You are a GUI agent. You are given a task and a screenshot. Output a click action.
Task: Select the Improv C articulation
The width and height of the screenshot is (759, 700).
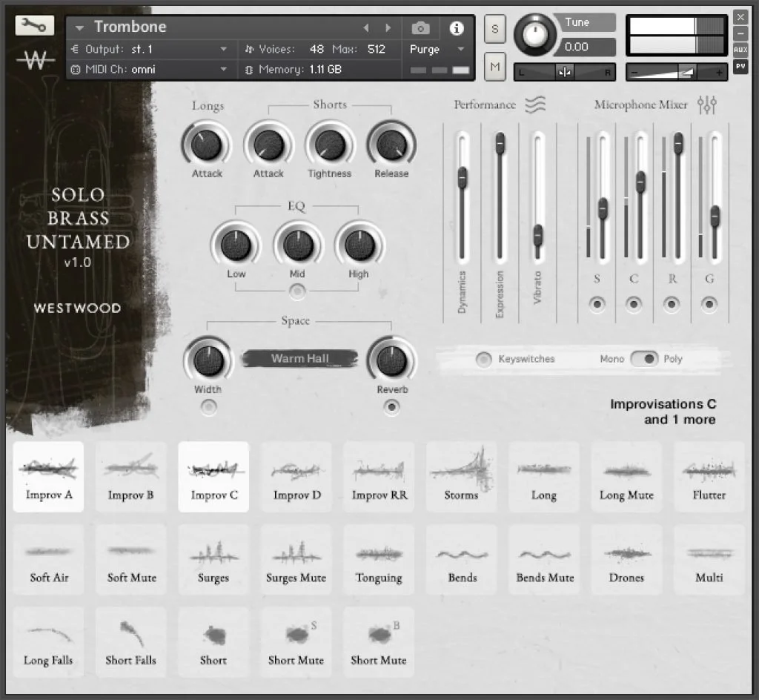coord(213,477)
